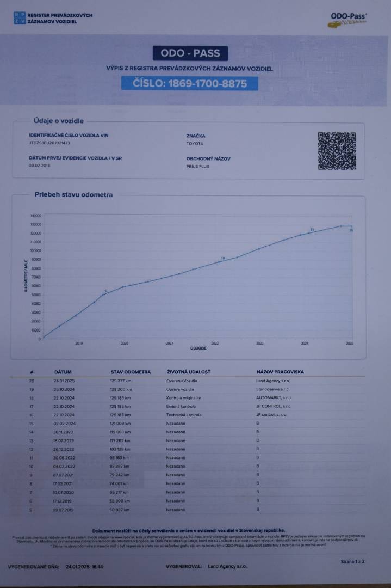
Task: Click the bold disclaimer Dokument neslúži line
Action: pyautogui.click(x=188, y=531)
